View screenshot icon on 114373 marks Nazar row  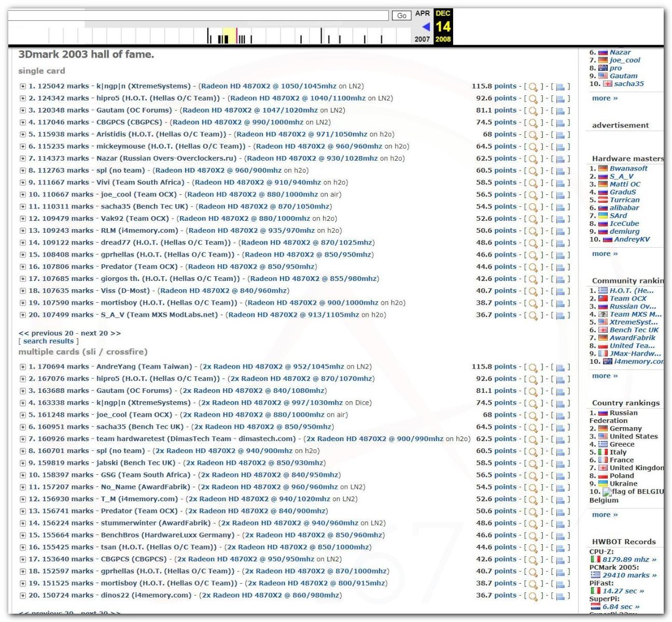tap(560, 159)
